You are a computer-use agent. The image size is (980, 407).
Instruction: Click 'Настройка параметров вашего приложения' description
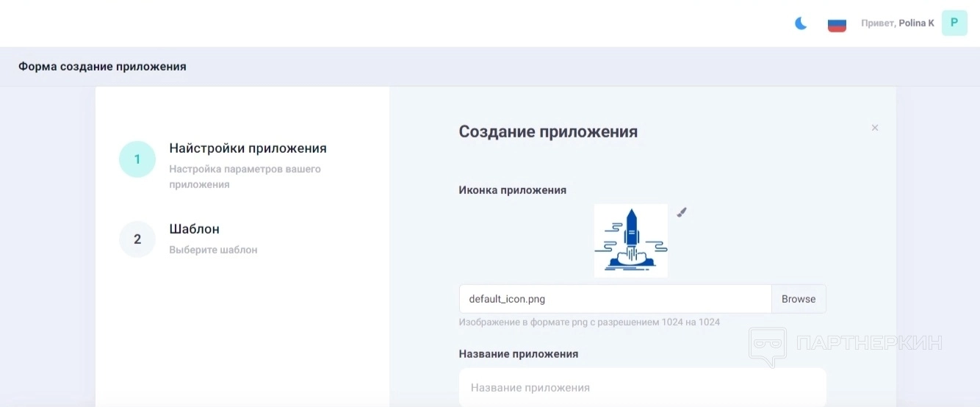coord(245,177)
